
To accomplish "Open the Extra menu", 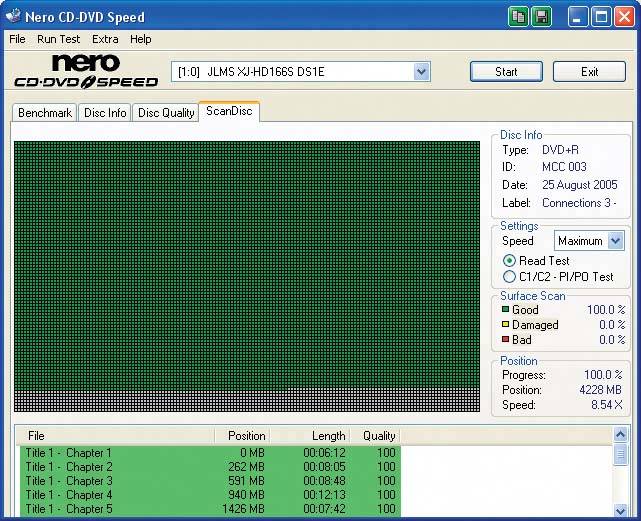I will coord(105,39).
